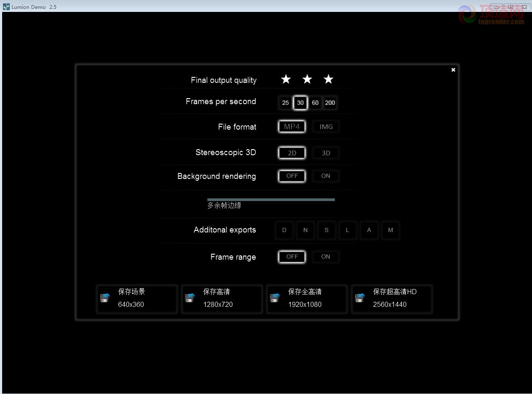The image size is (532, 394).
Task: Click 保存高清 1280x720 export button
Action: [x=222, y=299]
